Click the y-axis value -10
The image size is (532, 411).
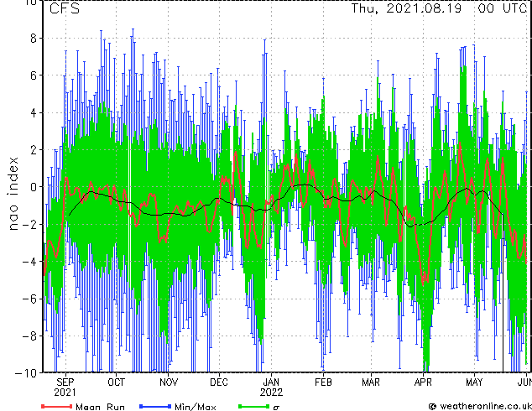(x=26, y=373)
